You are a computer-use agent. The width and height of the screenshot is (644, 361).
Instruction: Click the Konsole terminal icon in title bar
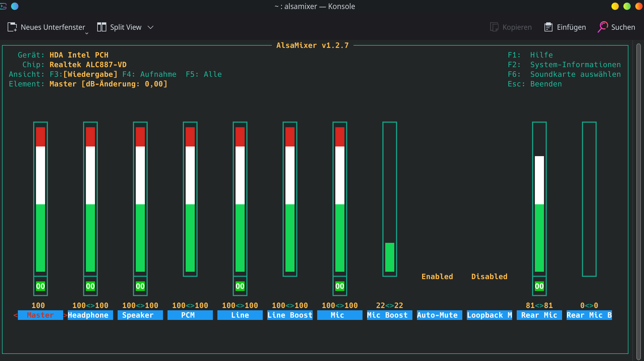click(x=3, y=6)
